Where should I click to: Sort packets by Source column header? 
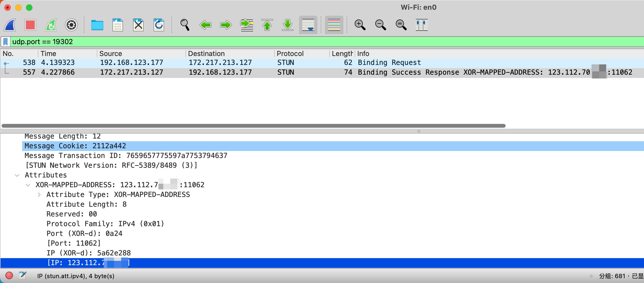tap(111, 54)
